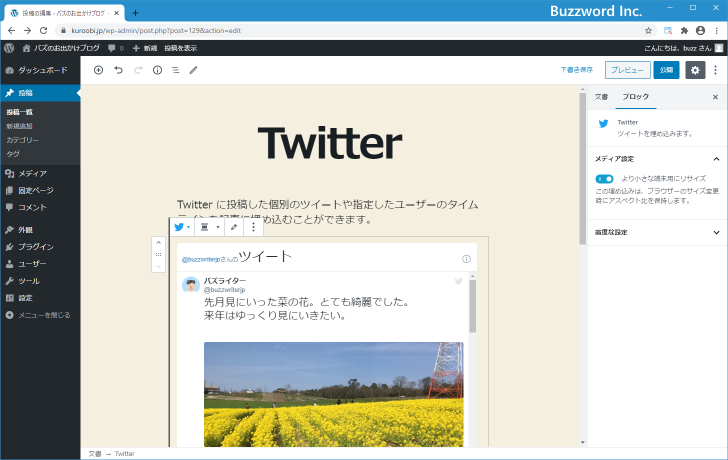
Task: Click the tweet embed scrollbar
Action: (473, 304)
